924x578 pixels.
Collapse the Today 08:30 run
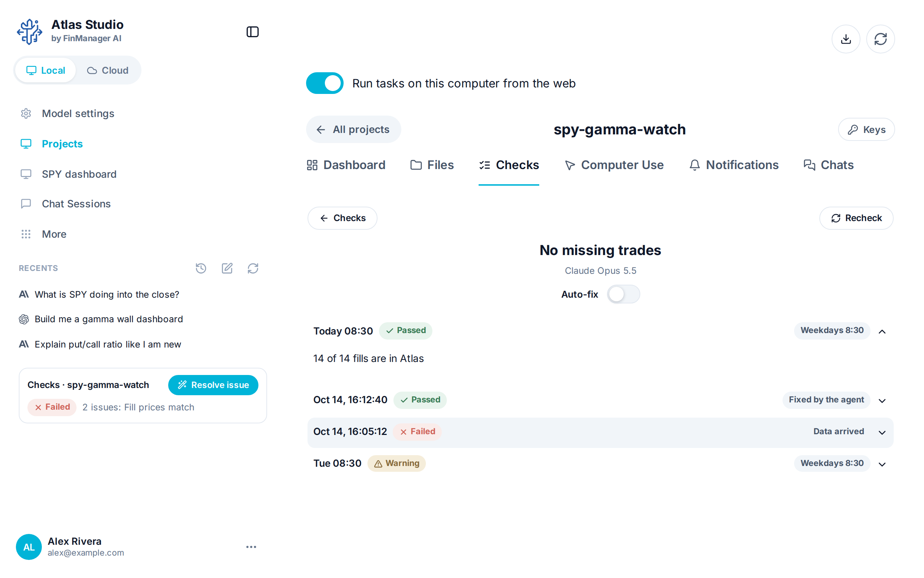point(882,331)
